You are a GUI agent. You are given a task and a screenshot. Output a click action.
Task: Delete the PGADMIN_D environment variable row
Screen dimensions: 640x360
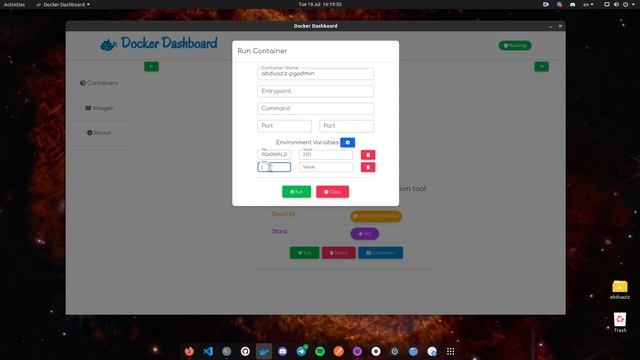pyautogui.click(x=368, y=155)
